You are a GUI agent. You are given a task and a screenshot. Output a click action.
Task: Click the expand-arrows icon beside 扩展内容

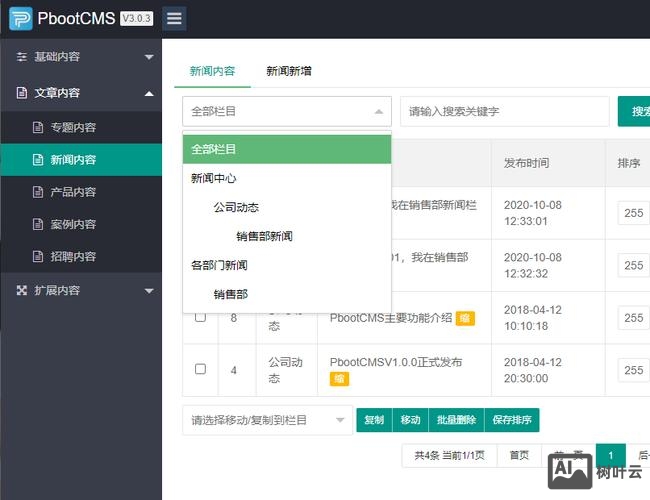click(22, 290)
